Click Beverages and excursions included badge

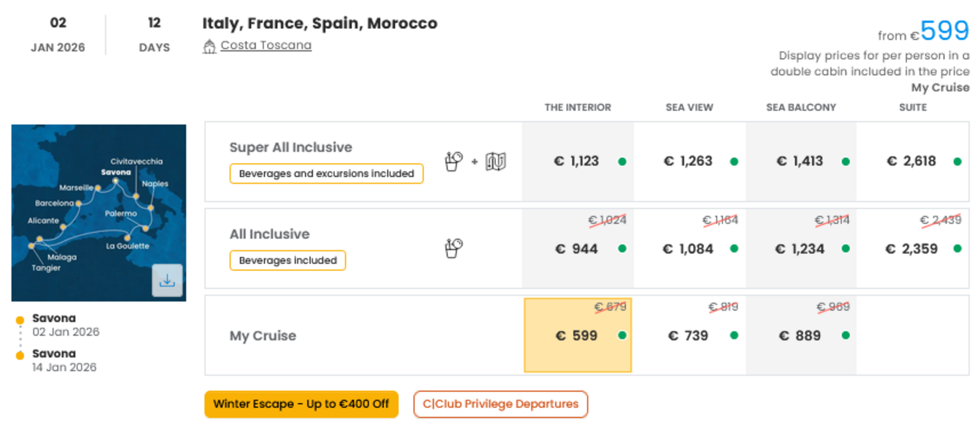click(326, 174)
